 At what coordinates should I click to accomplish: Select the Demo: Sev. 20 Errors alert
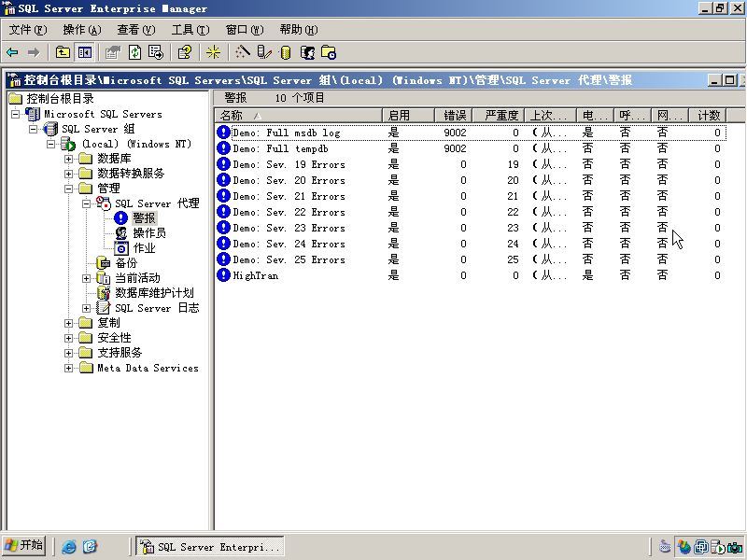point(289,180)
